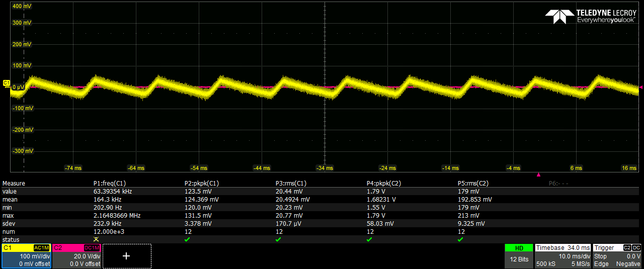Select the P4:pkpk(C2) measurement header
This screenshot has width=644, height=269.
(383, 184)
